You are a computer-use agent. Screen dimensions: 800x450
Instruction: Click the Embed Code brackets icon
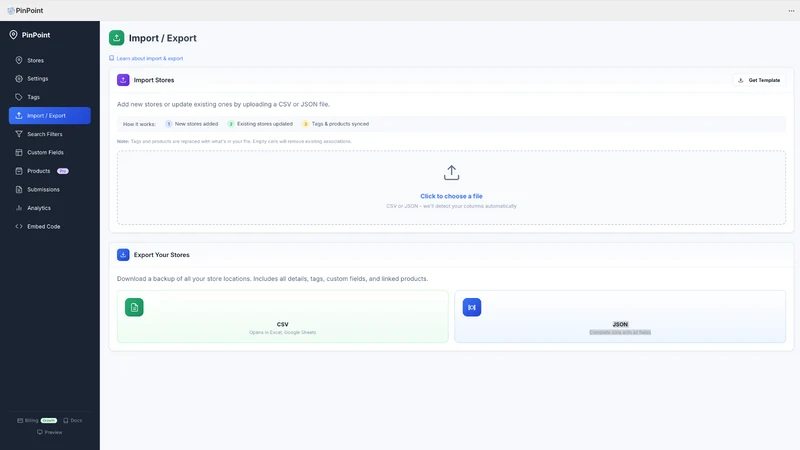tap(19, 227)
